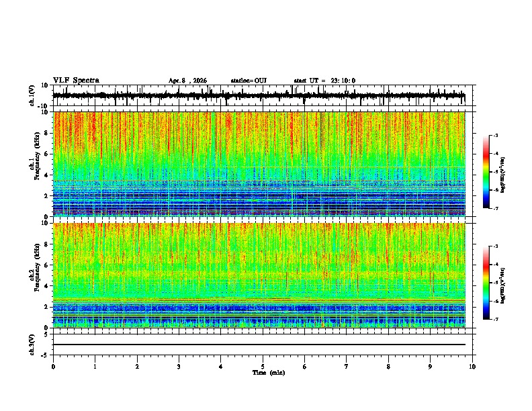Image resolution: width=532 pixels, height=411 pixels.
Task: Click the "-3" label atop ch.1 color bar
Action: (495, 135)
